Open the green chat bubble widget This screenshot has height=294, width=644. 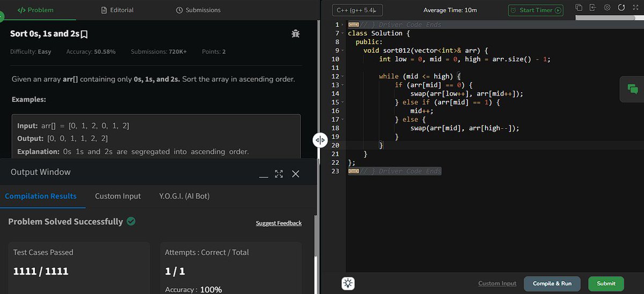633,89
